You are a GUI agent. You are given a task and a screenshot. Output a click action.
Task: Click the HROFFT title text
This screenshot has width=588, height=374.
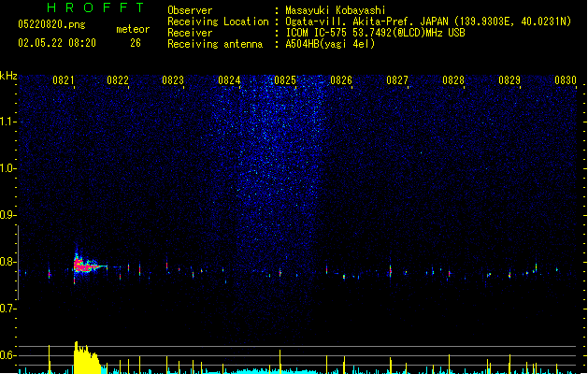pyautogui.click(x=95, y=7)
